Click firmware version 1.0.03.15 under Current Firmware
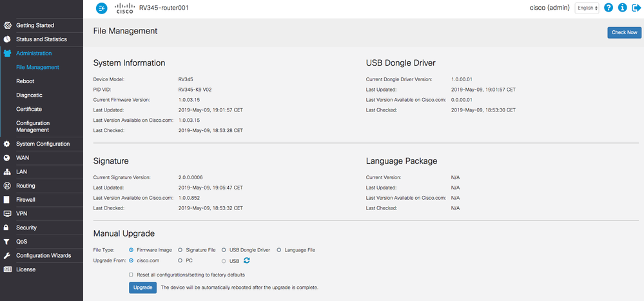Screen dimensions: 644x301 [x=190, y=100]
